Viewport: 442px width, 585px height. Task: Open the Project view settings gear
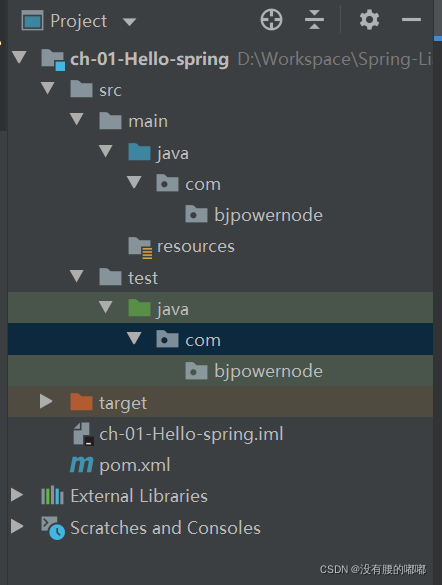point(369,20)
